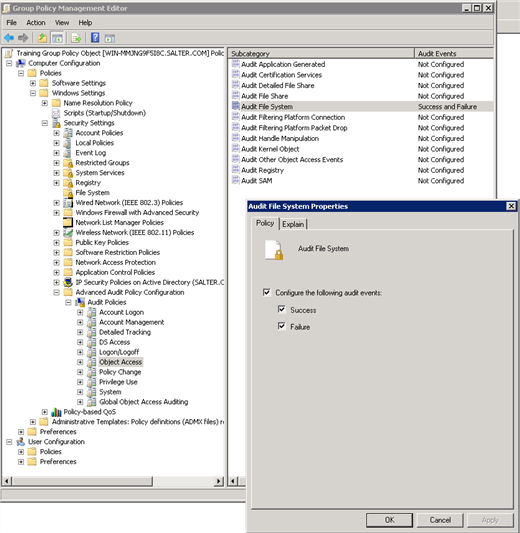
Task: Expand the Global Object Access Auditing node
Action: (80, 402)
